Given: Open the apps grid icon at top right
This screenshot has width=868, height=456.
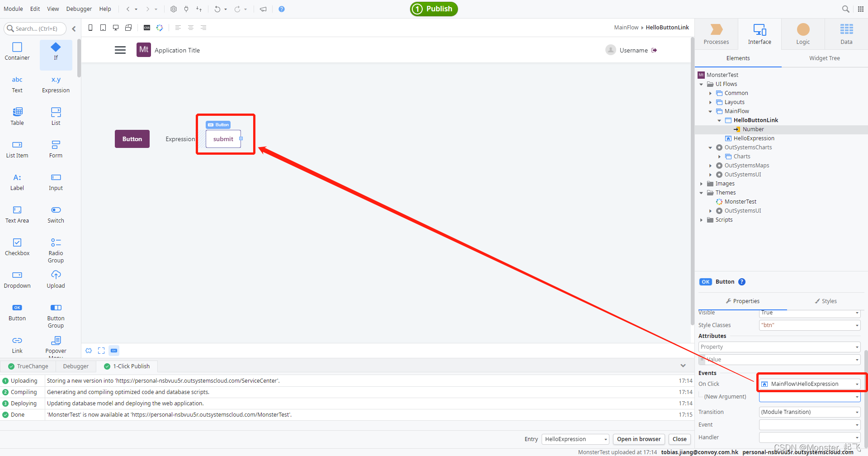Looking at the screenshot, I should [861, 9].
